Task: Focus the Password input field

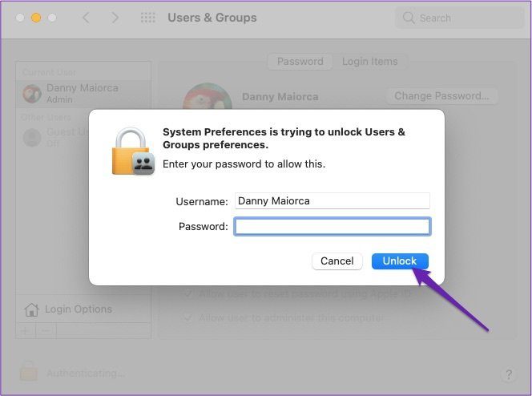Action: (x=332, y=226)
